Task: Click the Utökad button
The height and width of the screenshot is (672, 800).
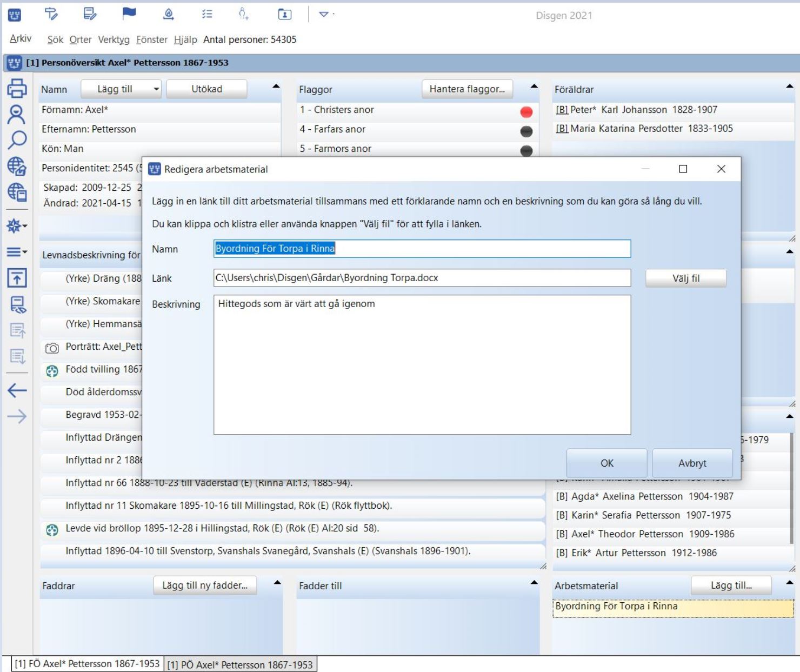Action: tap(206, 89)
